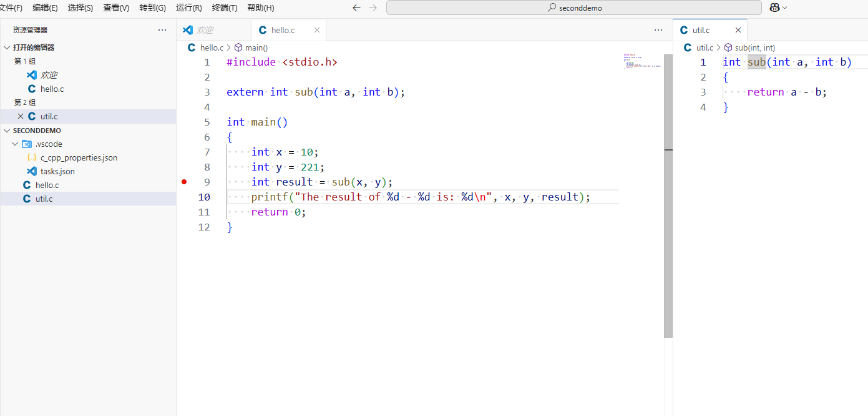Click 'int y = 221;' line
Image resolution: width=868 pixels, height=416 pixels.
(288, 167)
